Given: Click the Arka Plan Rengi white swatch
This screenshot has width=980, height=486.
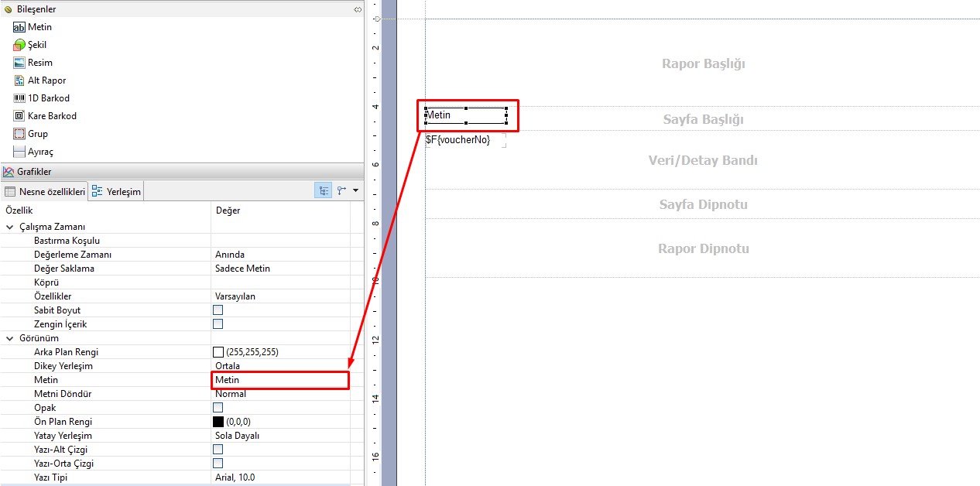Looking at the screenshot, I should pos(218,352).
